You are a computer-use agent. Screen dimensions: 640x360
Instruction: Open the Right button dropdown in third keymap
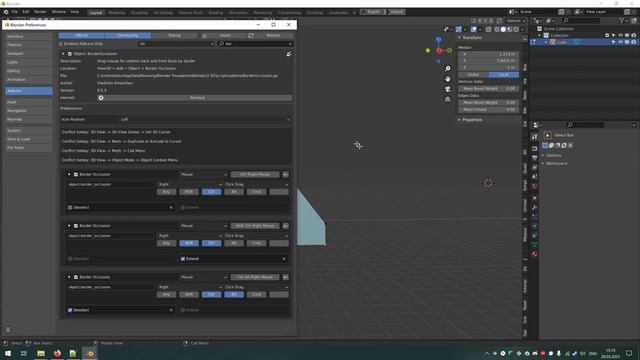190,287
